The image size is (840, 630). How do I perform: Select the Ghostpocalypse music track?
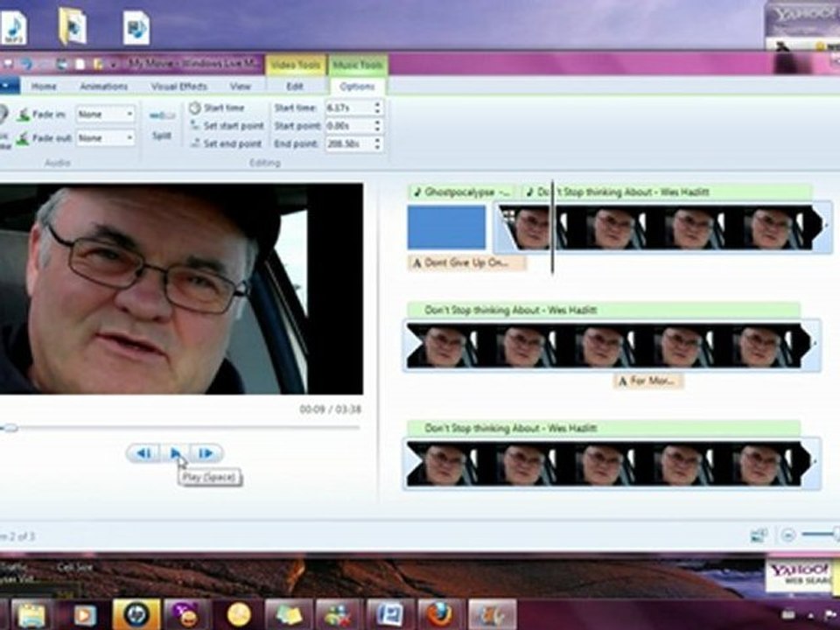(462, 192)
